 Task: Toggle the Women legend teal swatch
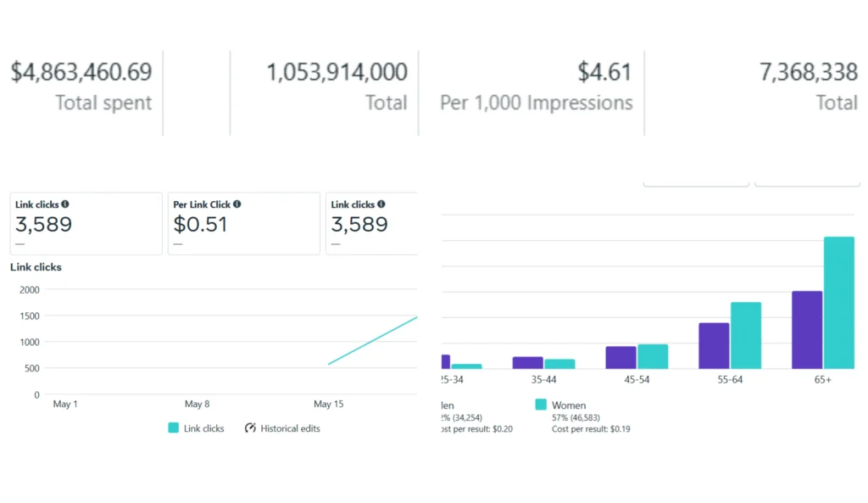tap(541, 405)
